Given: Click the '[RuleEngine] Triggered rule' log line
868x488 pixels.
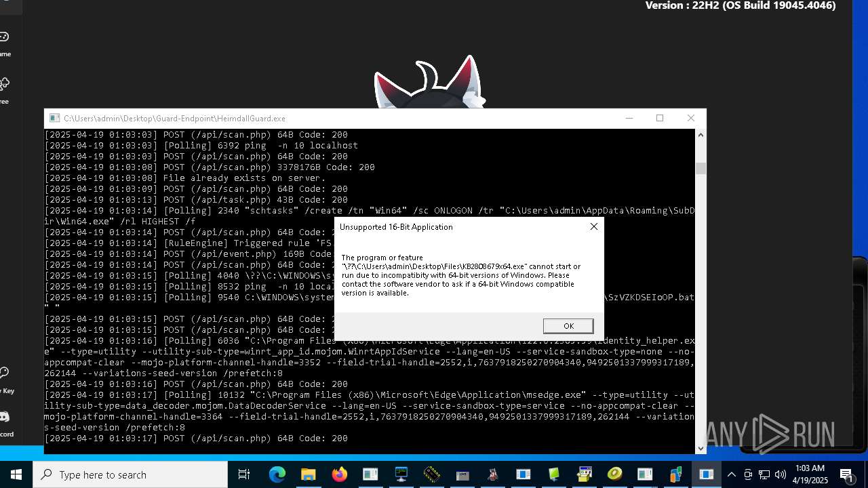Looking at the screenshot, I should [189, 243].
